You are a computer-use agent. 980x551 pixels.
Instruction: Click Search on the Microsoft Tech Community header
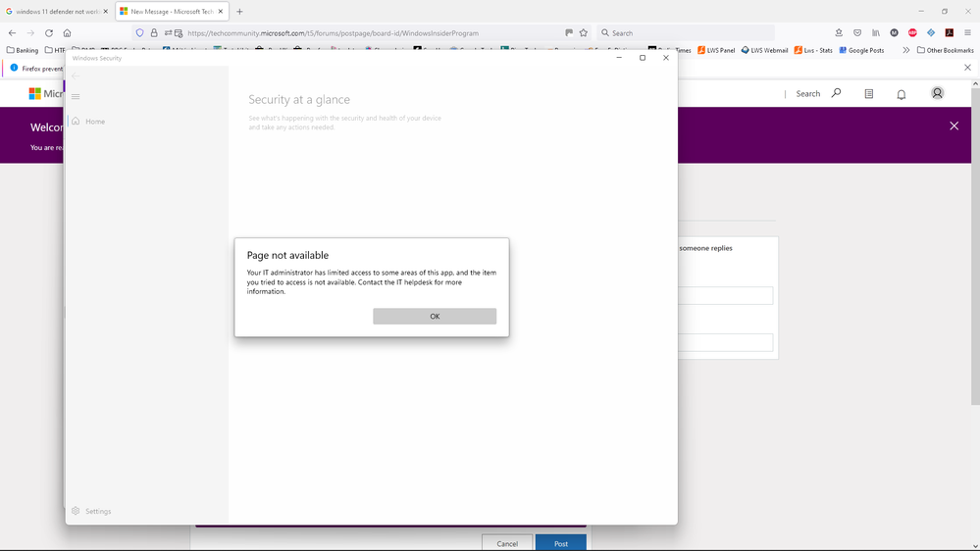(x=818, y=94)
